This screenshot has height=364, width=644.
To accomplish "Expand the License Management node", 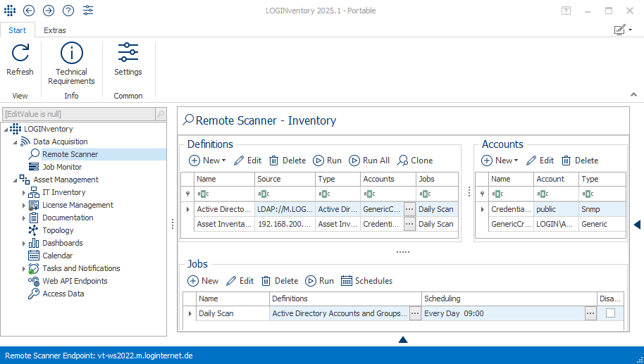I will pyautogui.click(x=23, y=205).
